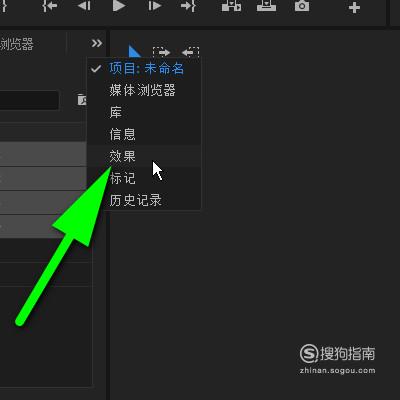Viewport: 400px width, 400px height.
Task: Choose 媒体浏览器 from the panel menu
Action: tap(144, 90)
